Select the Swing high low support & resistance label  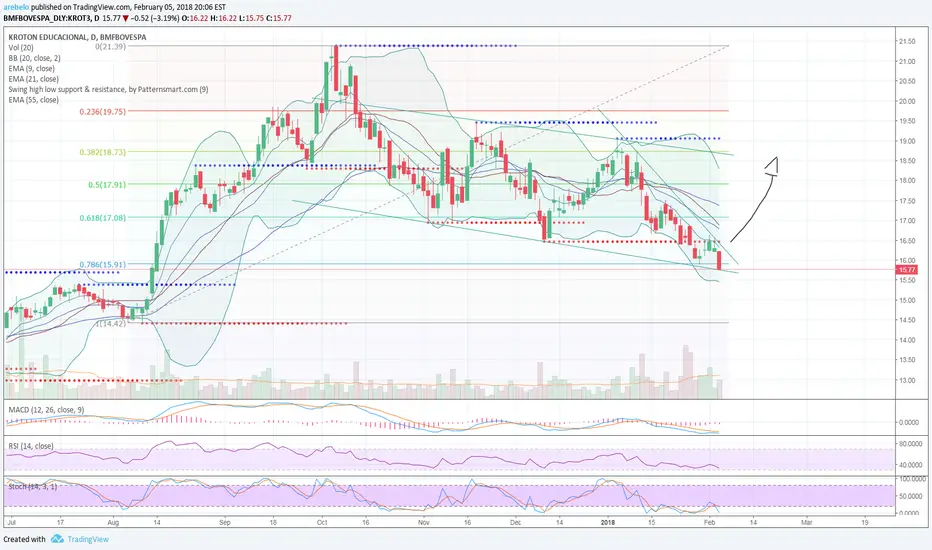[x=108, y=89]
